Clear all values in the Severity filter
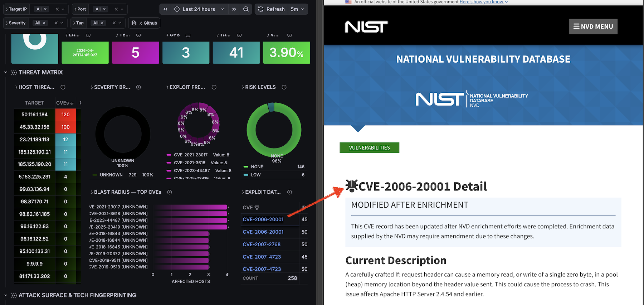 click(56, 23)
